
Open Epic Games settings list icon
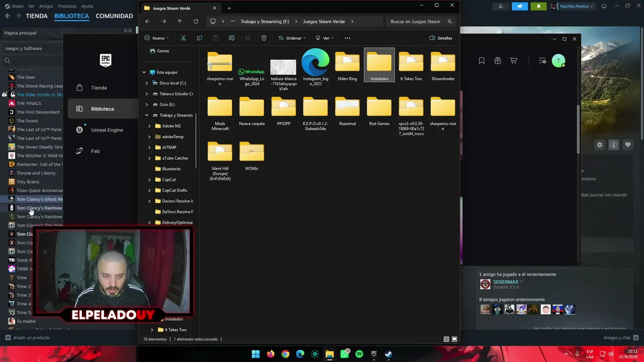542,61
